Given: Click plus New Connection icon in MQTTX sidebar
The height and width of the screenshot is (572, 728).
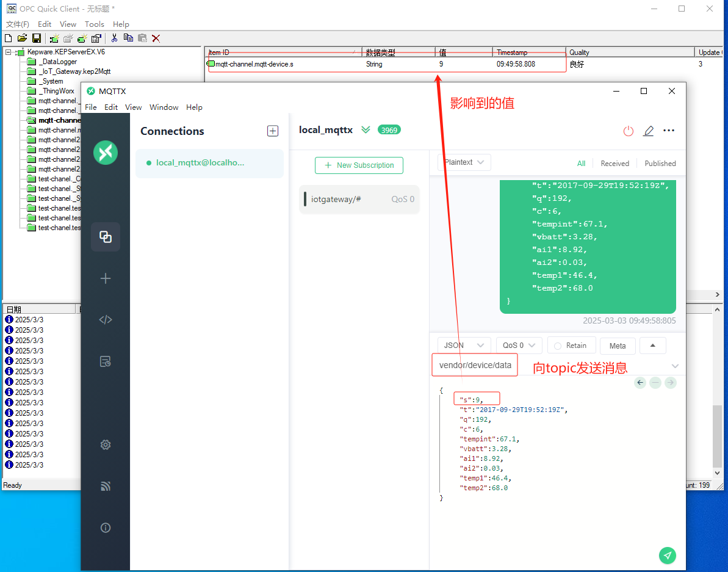Looking at the screenshot, I should point(106,278).
